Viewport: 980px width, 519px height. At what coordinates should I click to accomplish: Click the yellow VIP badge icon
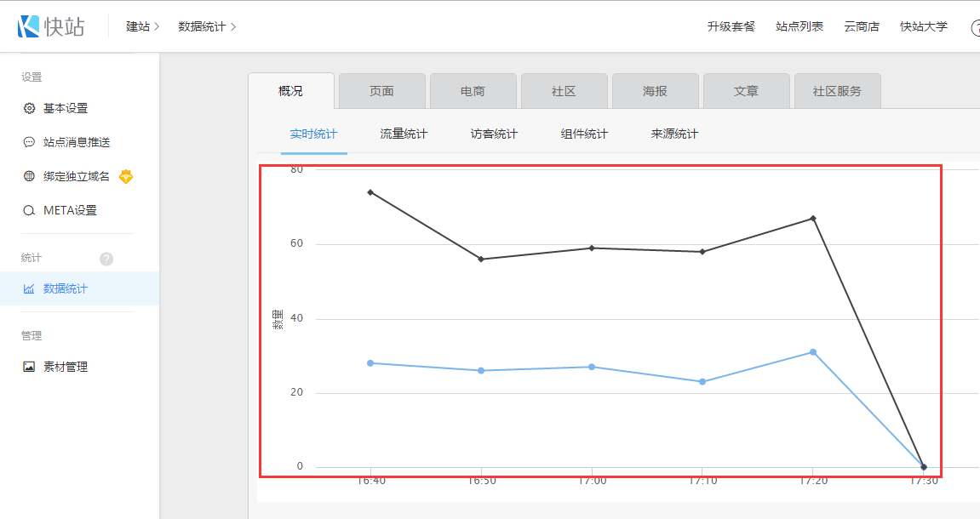click(126, 176)
